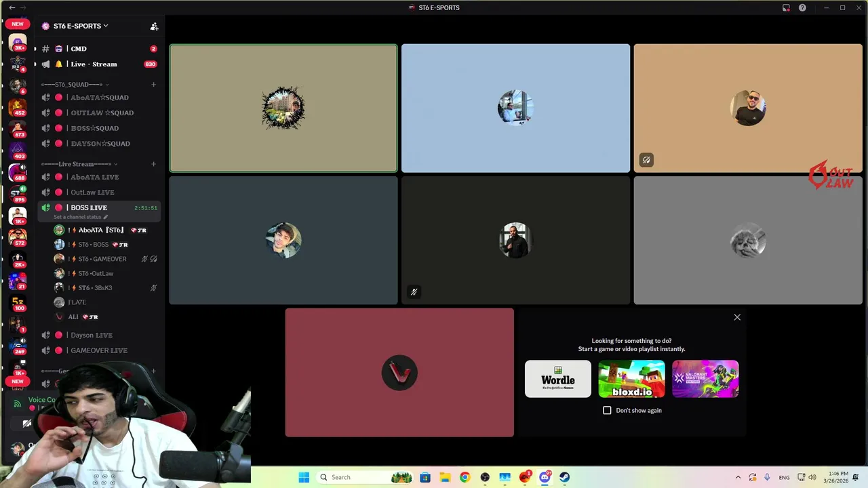Open the server with the 2K+ badge
868x488 pixels.
pyautogui.click(x=18, y=259)
